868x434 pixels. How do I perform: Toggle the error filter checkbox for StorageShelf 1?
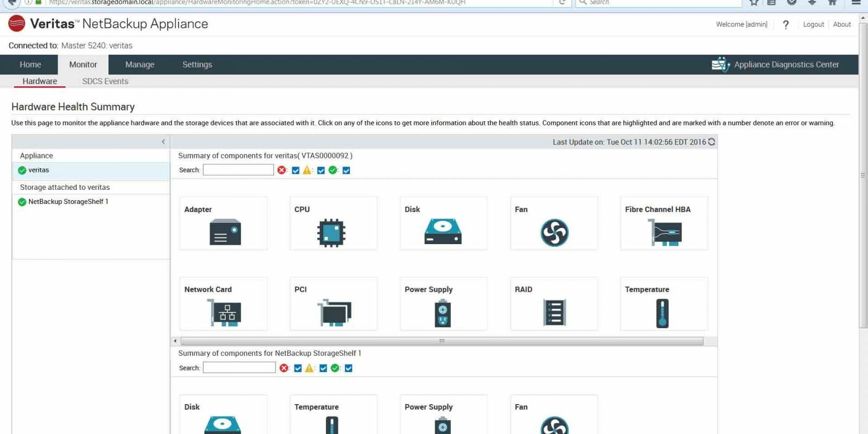point(298,368)
